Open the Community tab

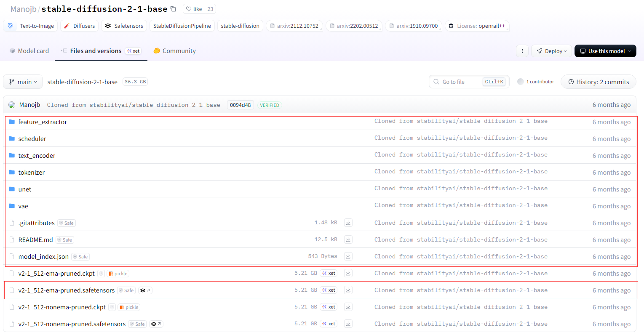pyautogui.click(x=175, y=51)
